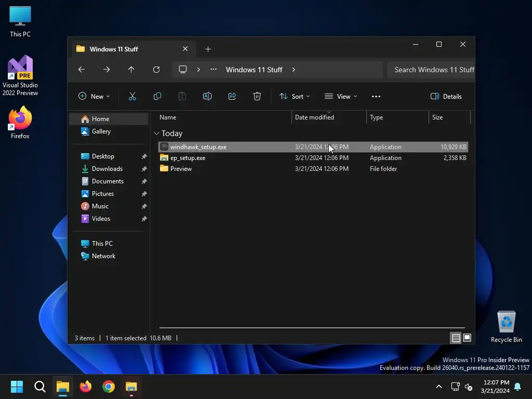The image size is (532, 399).
Task: Unpin Desktop using its pin icon
Action: pos(144,156)
